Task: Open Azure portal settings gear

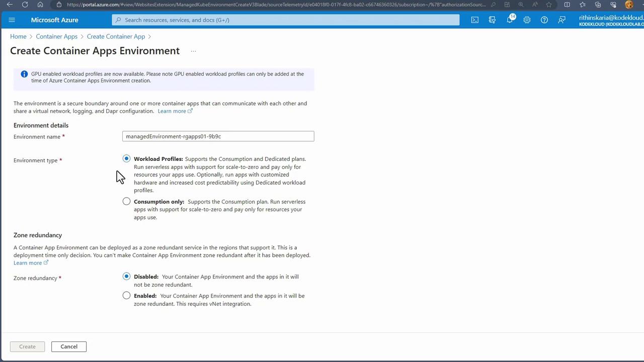Action: tap(527, 20)
